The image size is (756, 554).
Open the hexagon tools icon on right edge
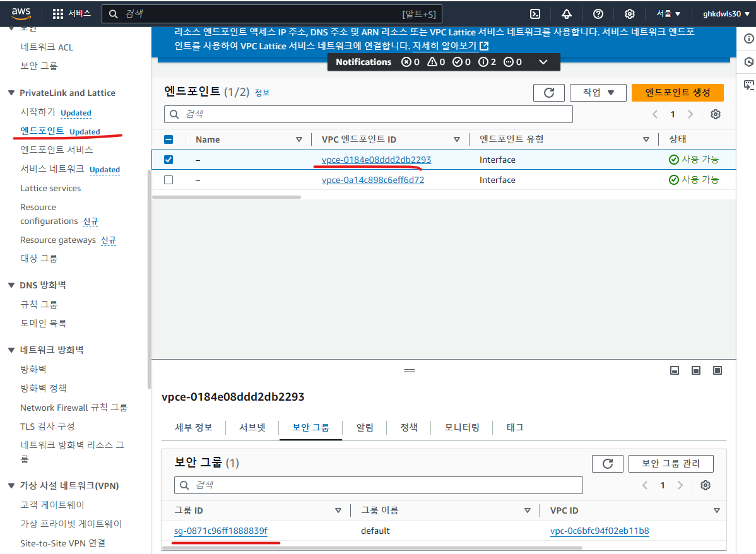click(x=748, y=62)
